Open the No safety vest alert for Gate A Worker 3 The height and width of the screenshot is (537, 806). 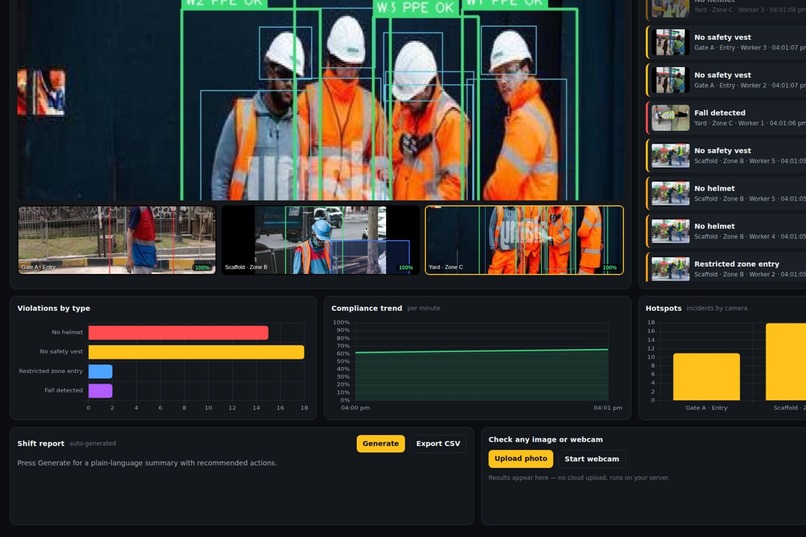coord(726,42)
